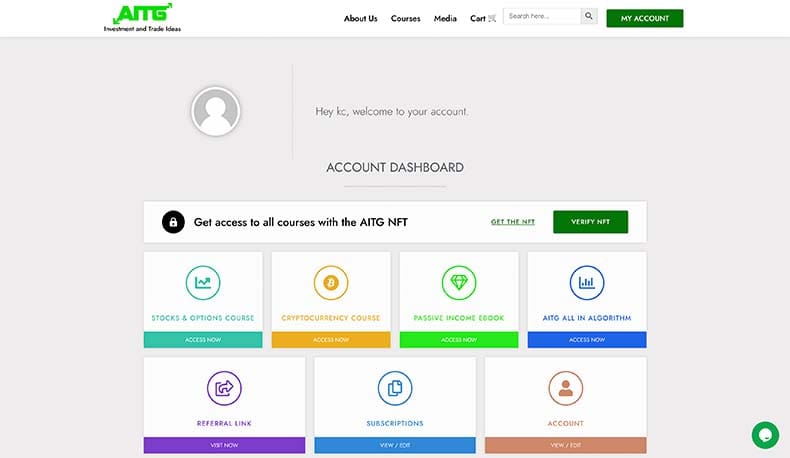
Task: Open the green chat bubble widget
Action: pyautogui.click(x=765, y=435)
